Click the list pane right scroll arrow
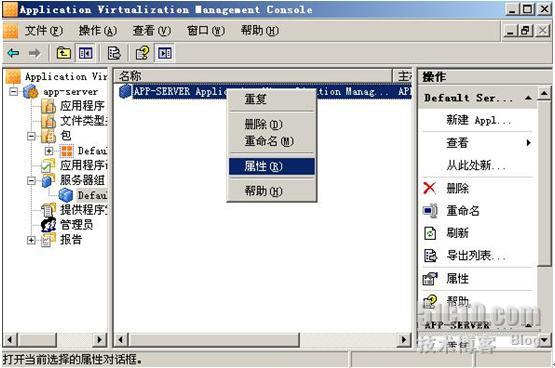This screenshot has width=555, height=368. [404, 340]
